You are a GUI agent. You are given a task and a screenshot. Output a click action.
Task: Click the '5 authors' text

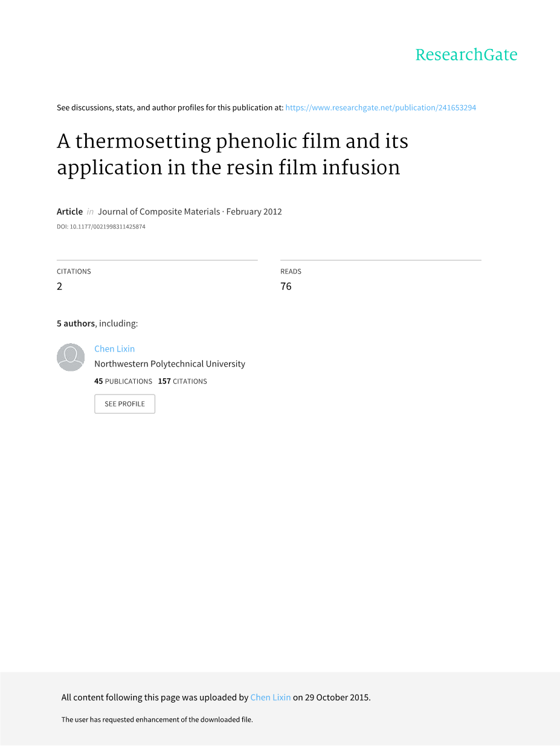tap(76, 323)
